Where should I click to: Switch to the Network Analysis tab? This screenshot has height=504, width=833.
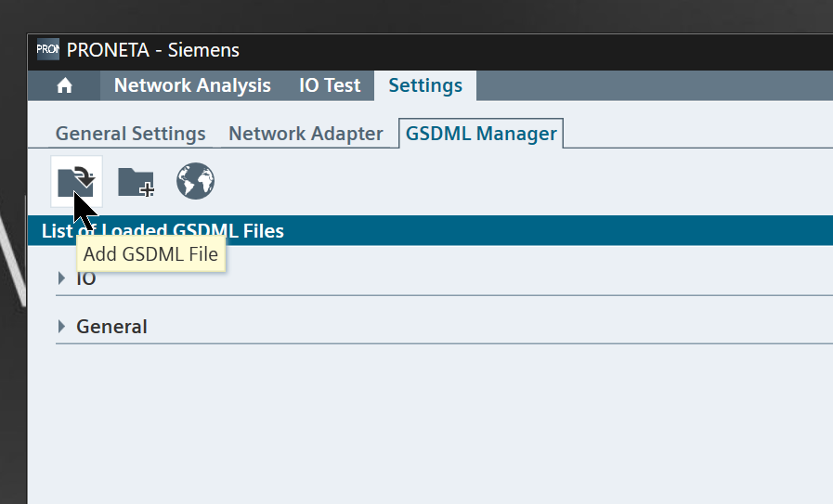[x=192, y=85]
